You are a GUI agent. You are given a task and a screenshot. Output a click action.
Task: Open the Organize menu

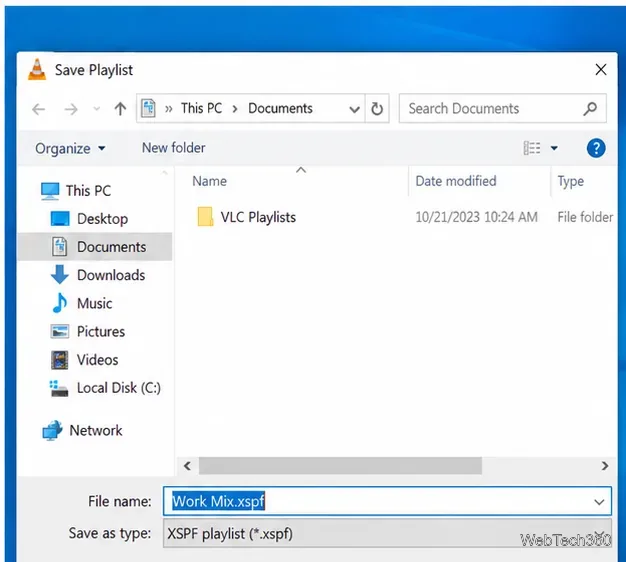pos(70,148)
